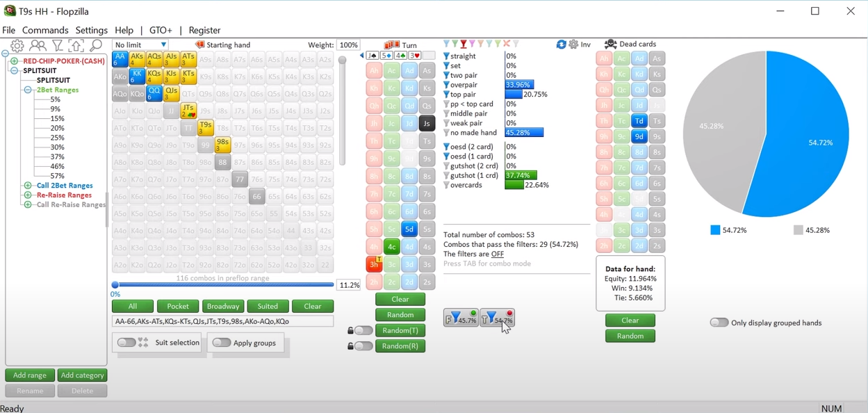This screenshot has width=868, height=413.
Task: Turn on the Apply groups switch
Action: pyautogui.click(x=222, y=343)
